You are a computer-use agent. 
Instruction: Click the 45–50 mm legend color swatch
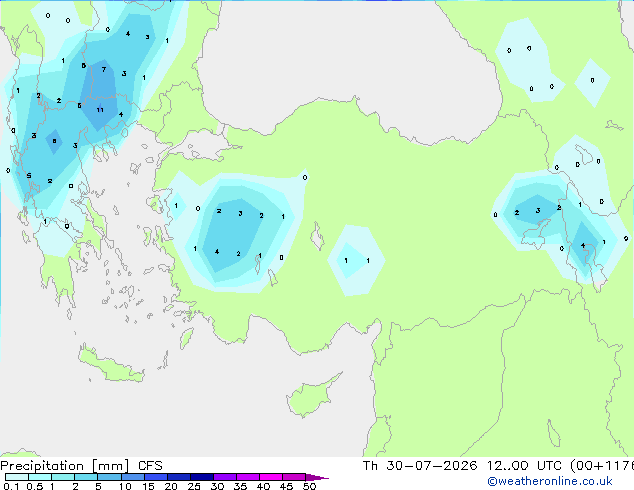(294, 477)
